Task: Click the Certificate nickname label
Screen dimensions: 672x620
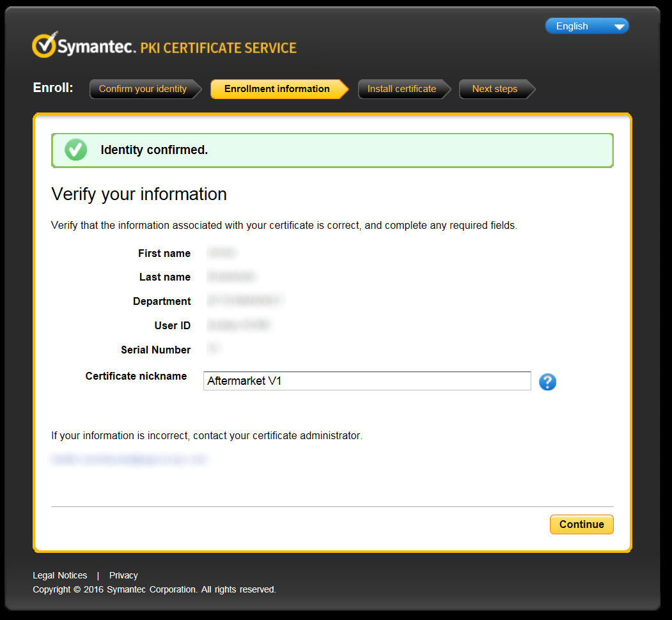Action: [x=136, y=376]
